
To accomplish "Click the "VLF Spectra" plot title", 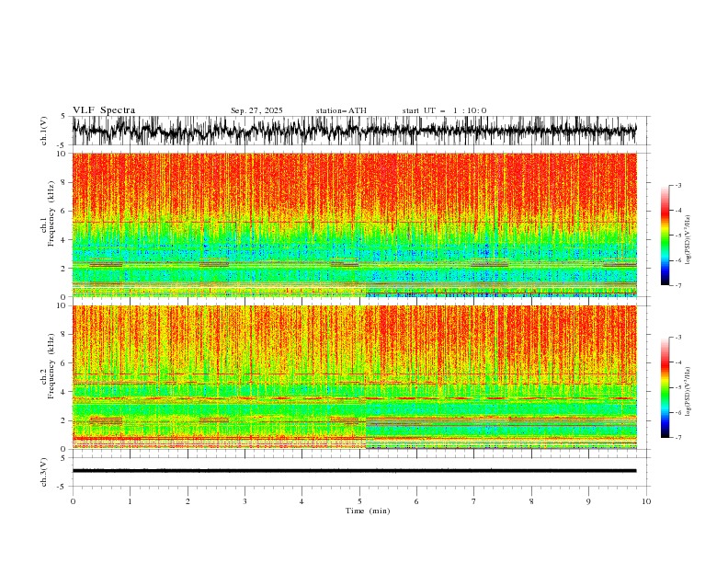I will coord(104,110).
